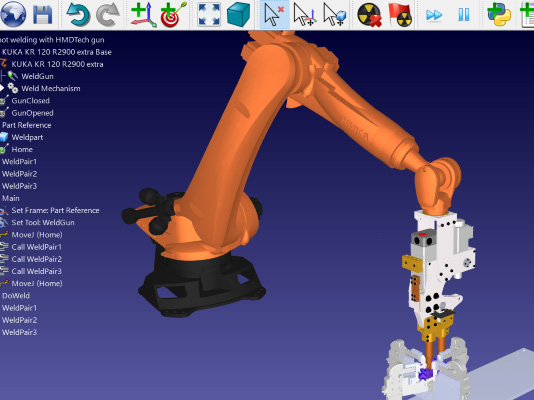Add a new robot target
This screenshot has width=534, height=400.
(x=173, y=15)
